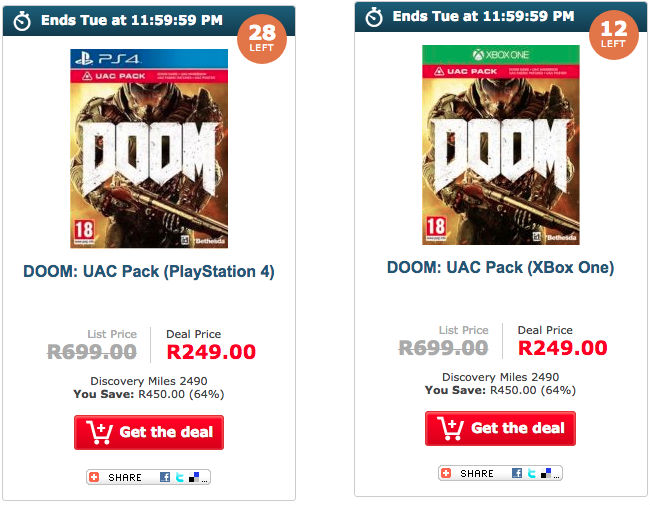Screen dimensions: 650x505
Task: Open DOOM: UAC Pack (XBox One) title link
Action: [x=500, y=267]
